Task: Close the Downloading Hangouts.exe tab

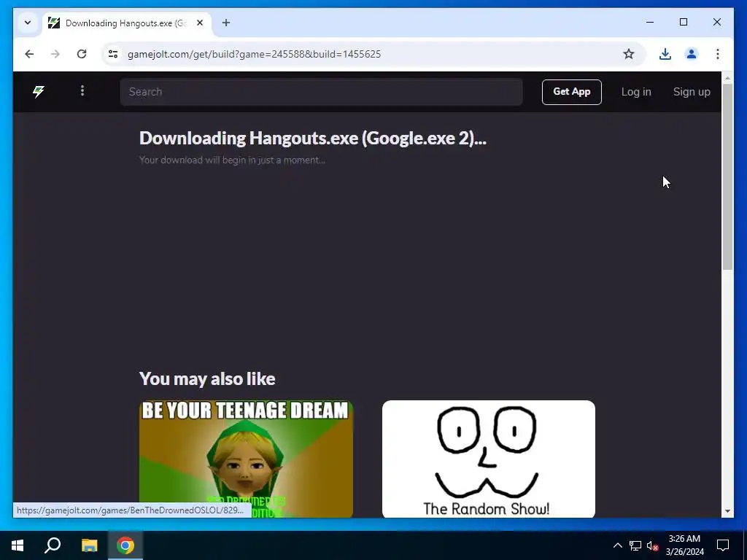Action: (200, 23)
